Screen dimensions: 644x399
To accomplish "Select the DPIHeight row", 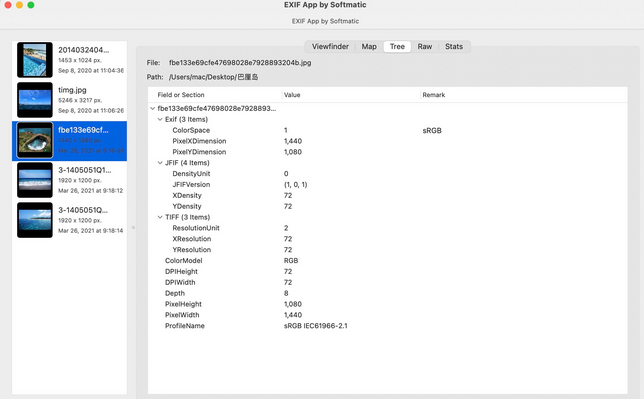I will (x=388, y=272).
